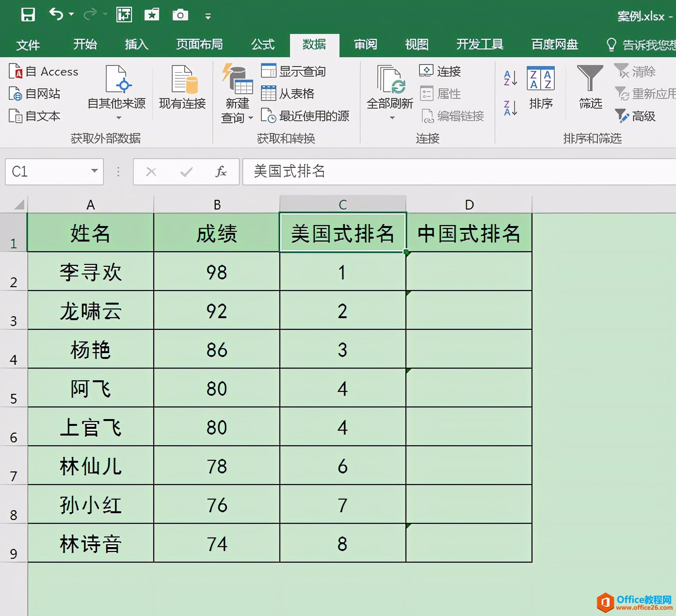The width and height of the screenshot is (676, 616).
Task: Click 连接 in the connections group
Action: 440,71
